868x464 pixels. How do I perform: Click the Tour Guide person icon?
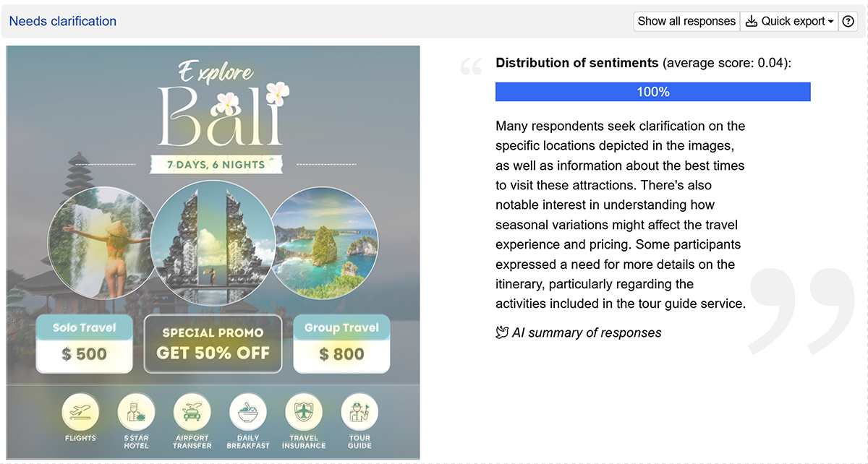click(x=359, y=413)
